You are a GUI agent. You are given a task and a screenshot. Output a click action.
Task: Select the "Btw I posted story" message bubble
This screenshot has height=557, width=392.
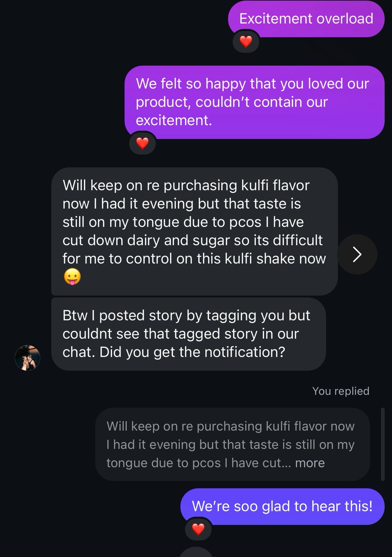point(188,334)
